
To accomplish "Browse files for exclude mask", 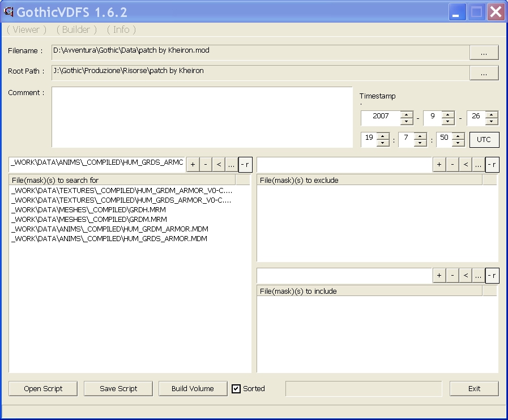I will tap(478, 165).
